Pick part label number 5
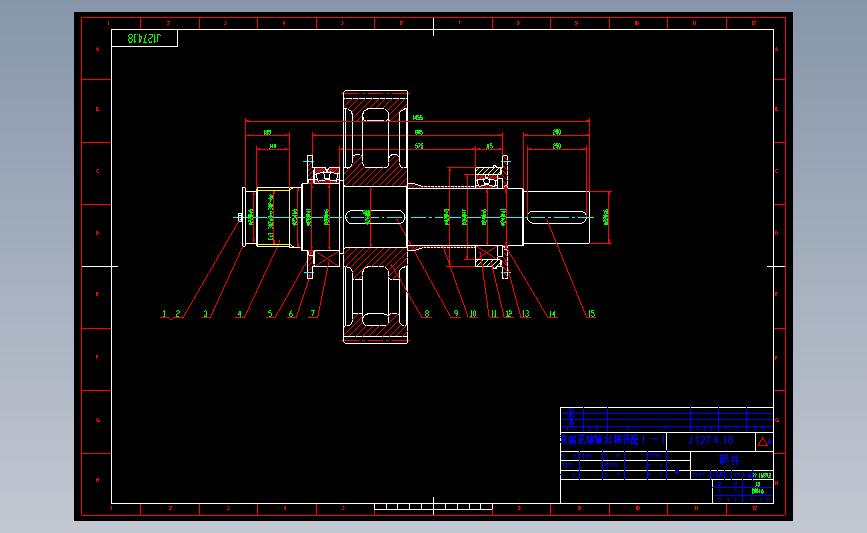The width and height of the screenshot is (867, 533). (x=270, y=313)
